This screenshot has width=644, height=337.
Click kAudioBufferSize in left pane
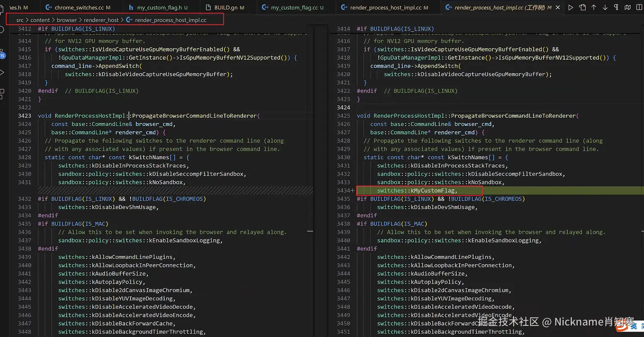[119, 274]
